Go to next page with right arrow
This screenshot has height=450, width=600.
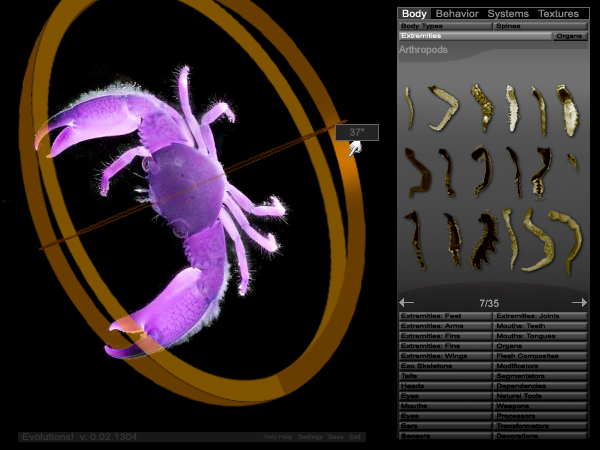click(579, 302)
